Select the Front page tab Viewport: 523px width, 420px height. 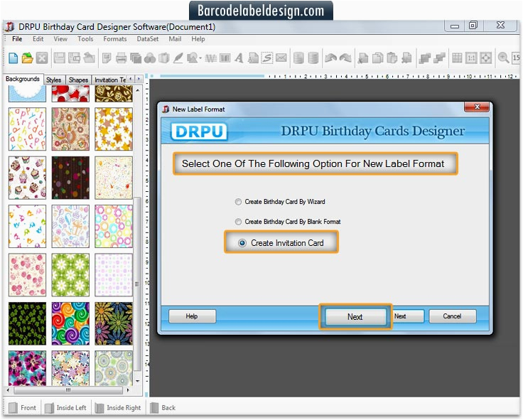point(22,408)
